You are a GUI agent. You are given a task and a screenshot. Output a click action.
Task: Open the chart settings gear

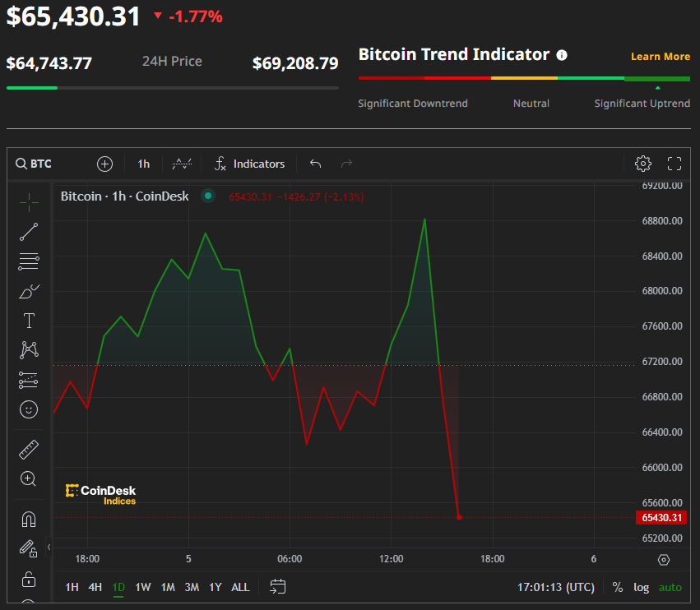(x=643, y=164)
